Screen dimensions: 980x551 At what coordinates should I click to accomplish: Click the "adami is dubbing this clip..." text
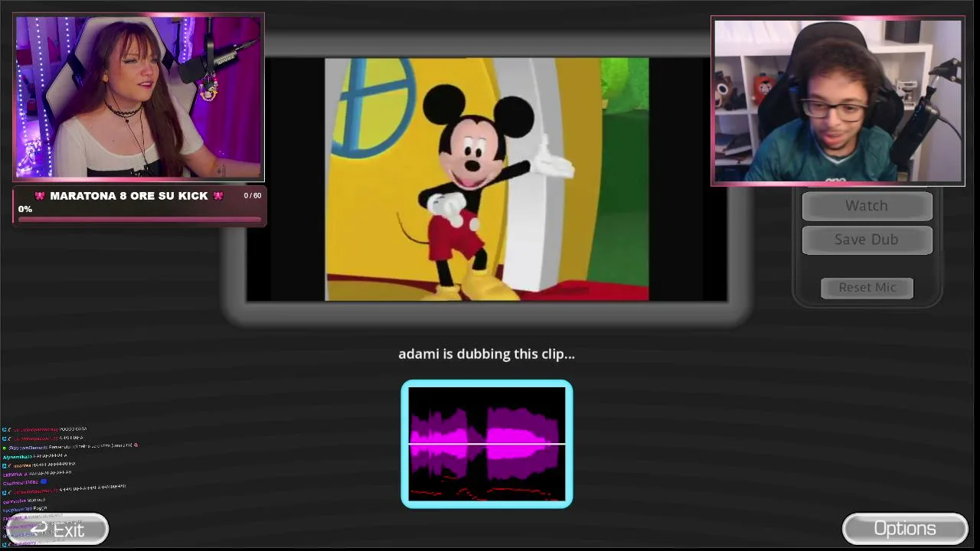coord(486,354)
